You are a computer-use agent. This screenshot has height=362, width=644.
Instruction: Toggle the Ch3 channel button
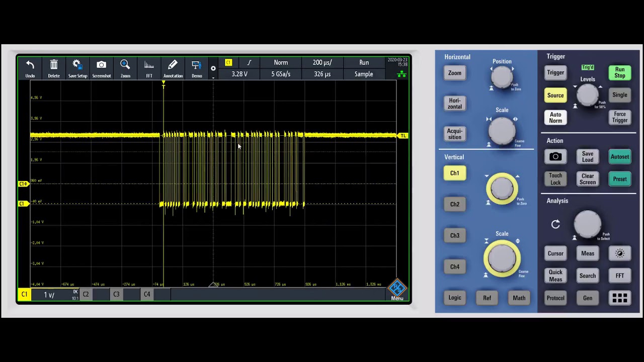tap(454, 235)
